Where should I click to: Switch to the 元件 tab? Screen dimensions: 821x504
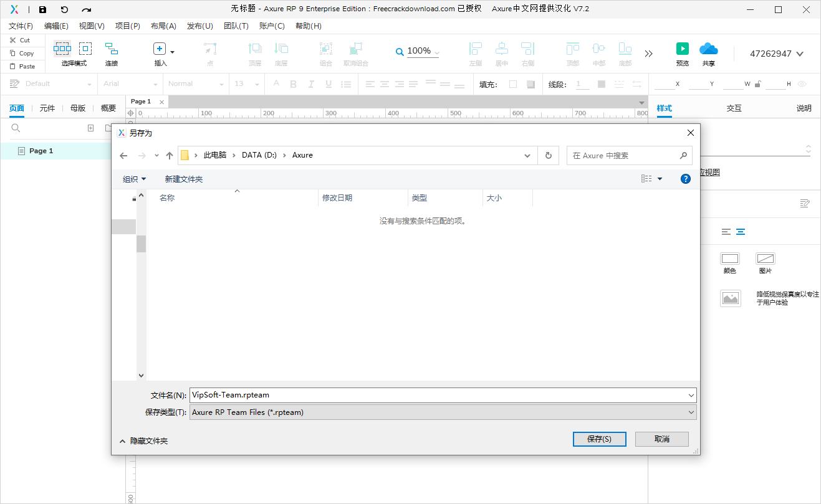[47, 108]
